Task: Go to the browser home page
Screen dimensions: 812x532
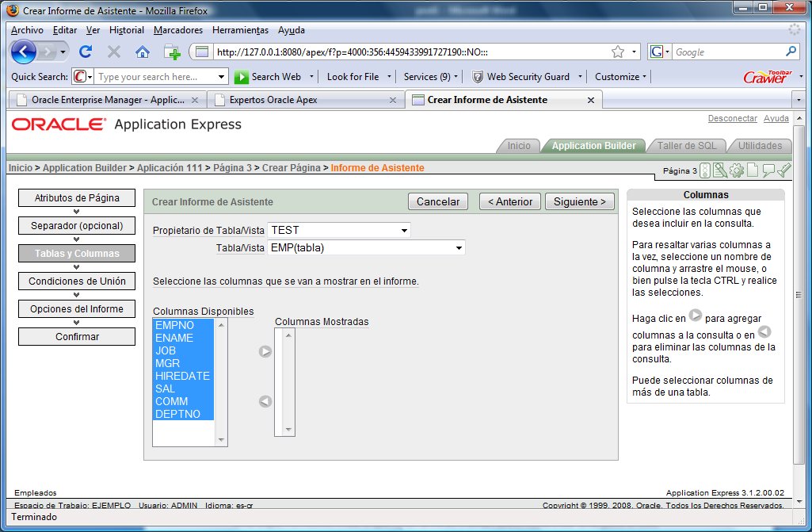Action: click(x=143, y=52)
